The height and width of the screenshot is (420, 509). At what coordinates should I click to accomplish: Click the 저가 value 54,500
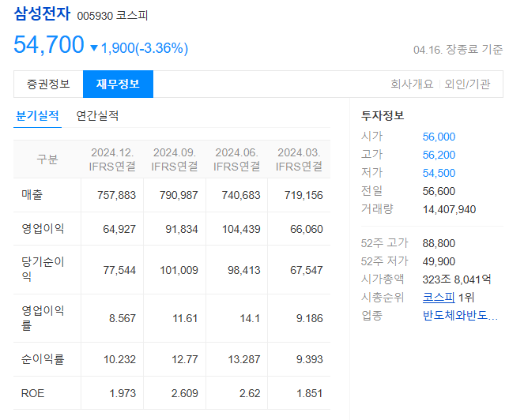coord(439,173)
